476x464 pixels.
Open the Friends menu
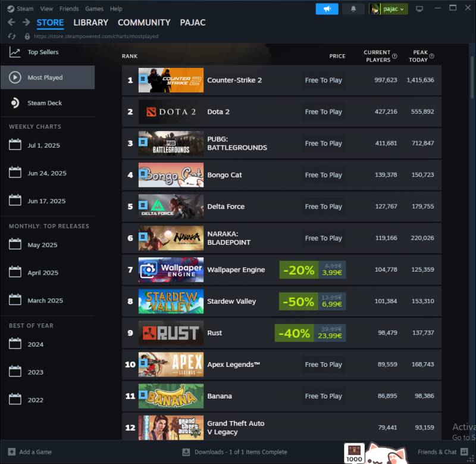(69, 9)
